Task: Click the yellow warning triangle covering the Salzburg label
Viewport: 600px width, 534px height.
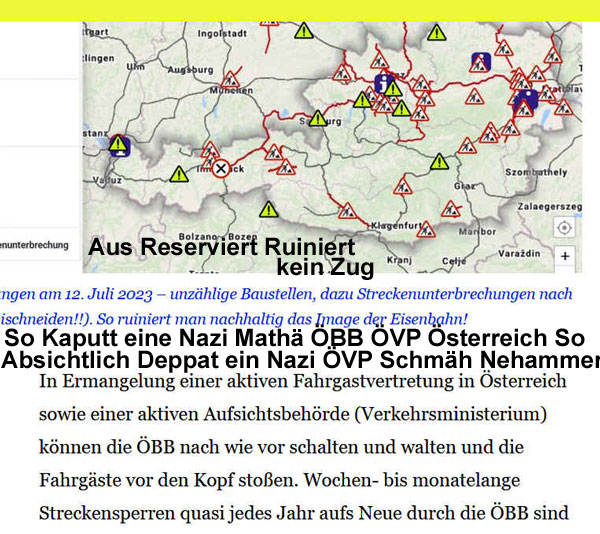Action: [318, 119]
